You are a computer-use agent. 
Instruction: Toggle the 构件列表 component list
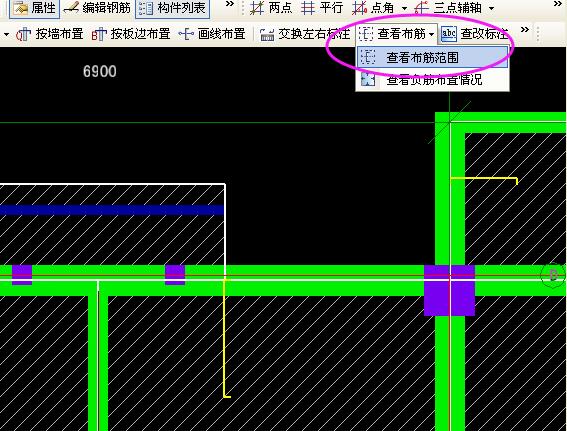172,8
